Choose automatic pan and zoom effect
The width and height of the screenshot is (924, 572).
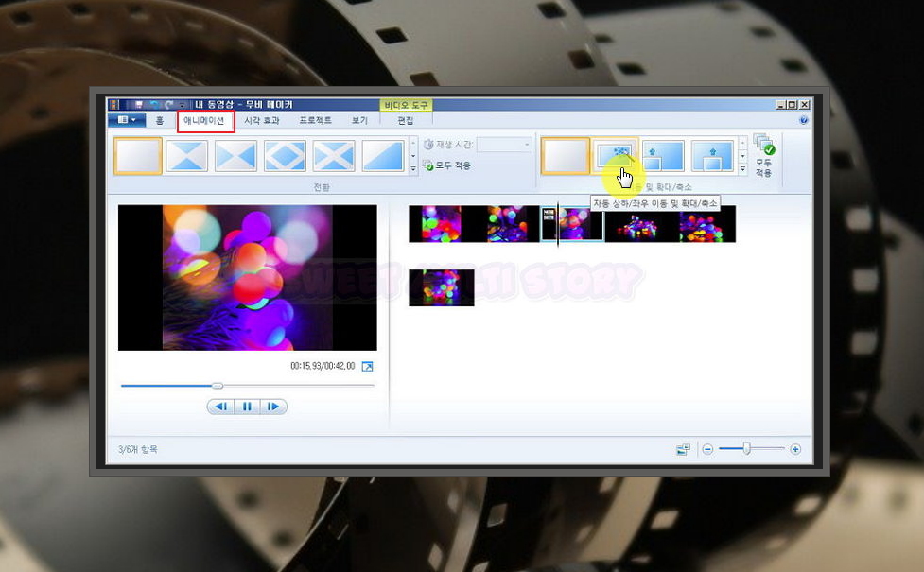(615, 156)
